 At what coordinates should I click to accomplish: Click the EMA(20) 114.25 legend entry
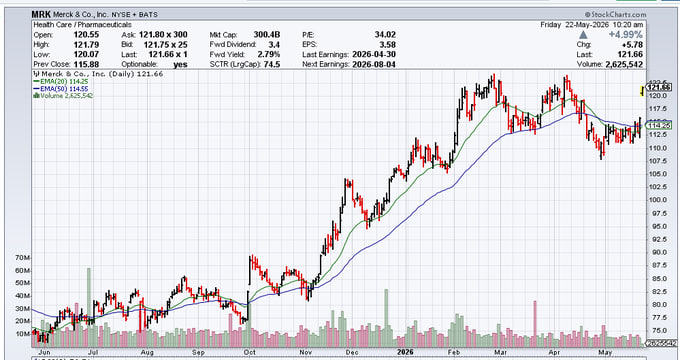(61, 81)
